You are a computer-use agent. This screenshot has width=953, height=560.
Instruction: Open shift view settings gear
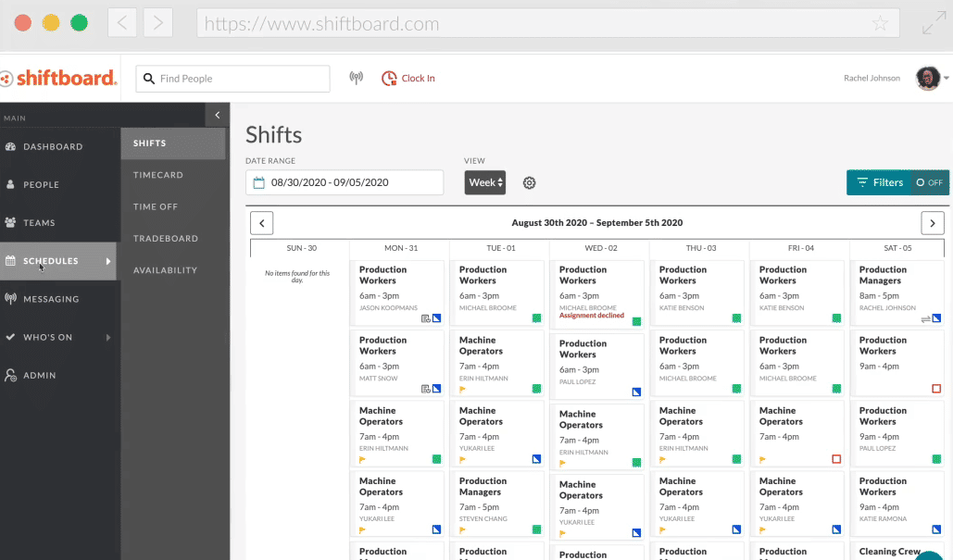pos(530,183)
